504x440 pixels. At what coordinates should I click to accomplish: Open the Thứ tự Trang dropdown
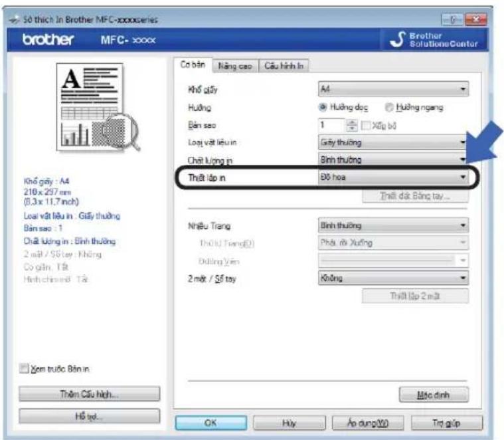tap(393, 243)
